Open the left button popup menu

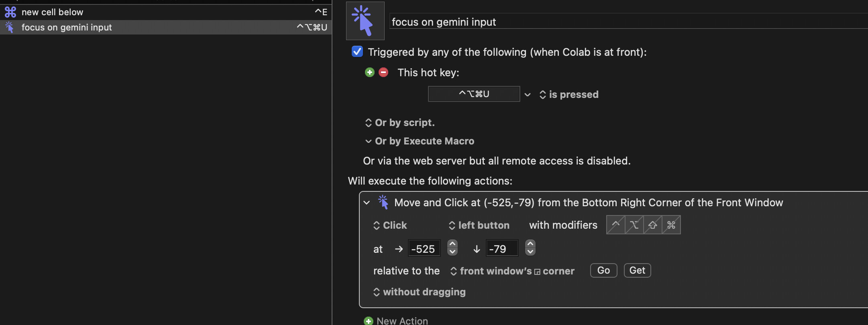[479, 225]
